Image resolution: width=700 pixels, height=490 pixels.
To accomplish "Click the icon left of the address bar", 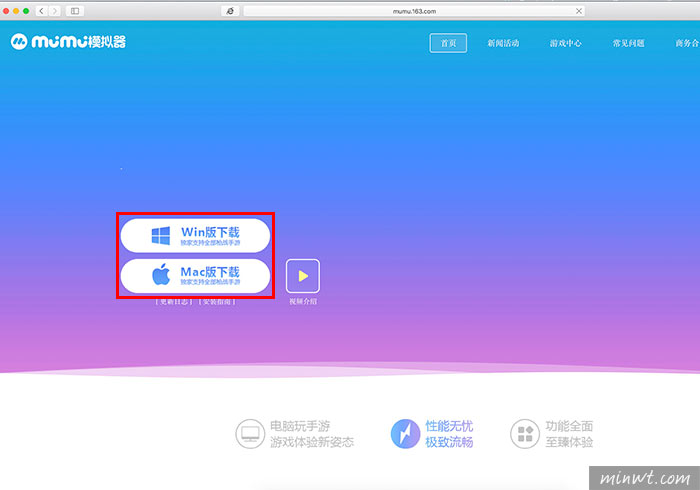I will coord(230,11).
